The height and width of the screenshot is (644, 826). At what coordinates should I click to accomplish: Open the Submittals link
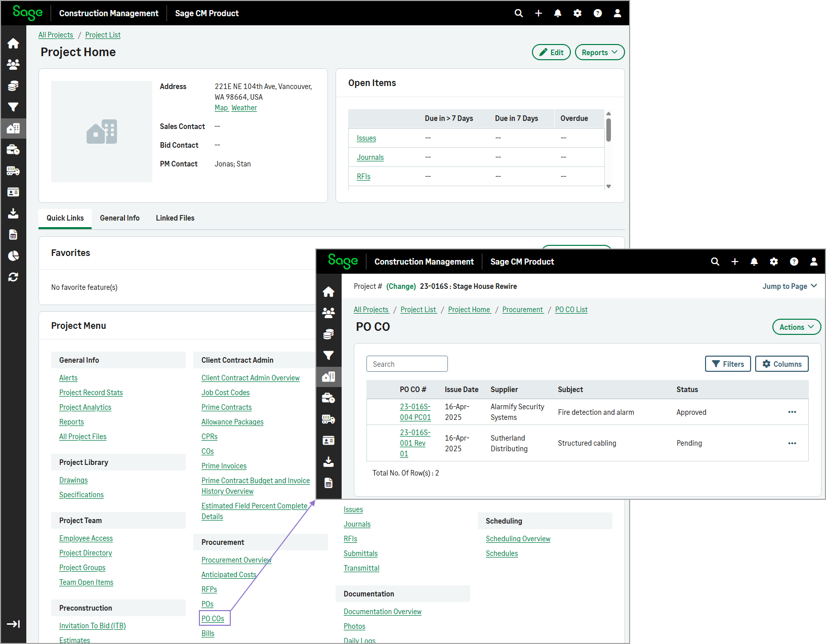click(x=360, y=553)
